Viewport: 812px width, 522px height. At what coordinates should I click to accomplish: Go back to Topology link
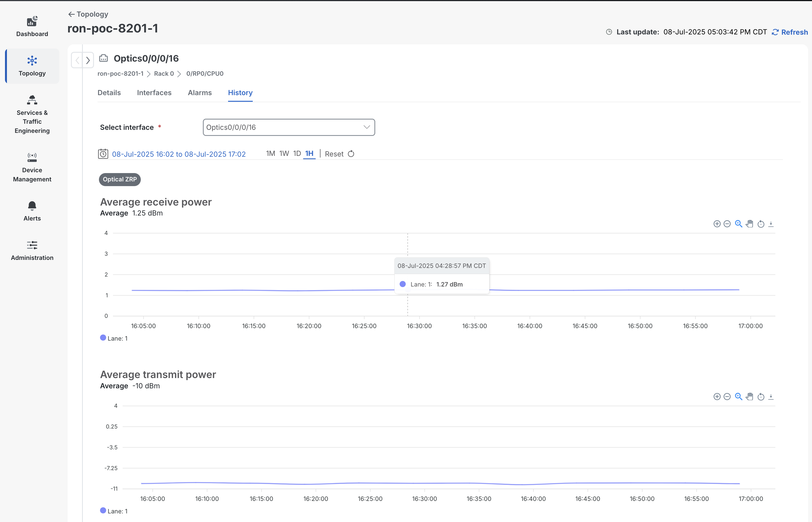88,14
